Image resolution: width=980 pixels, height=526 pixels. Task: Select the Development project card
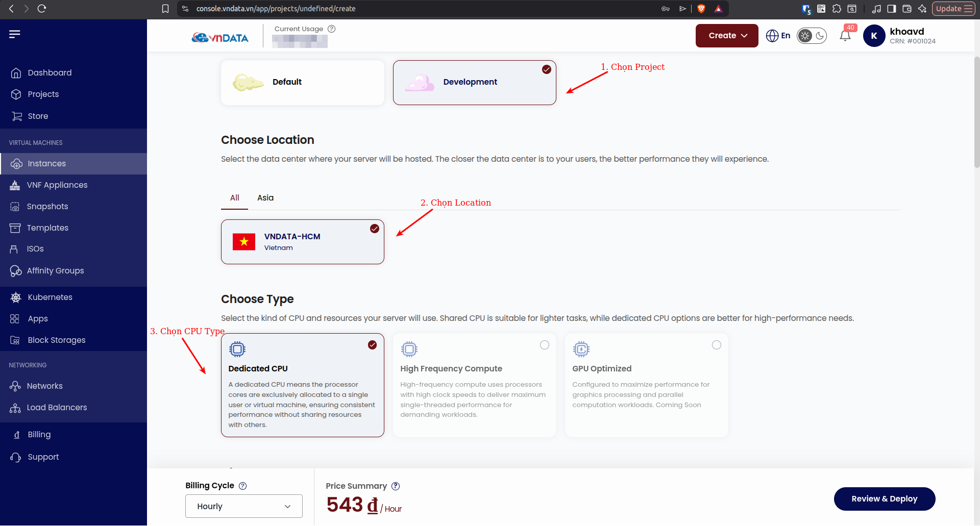tap(475, 83)
